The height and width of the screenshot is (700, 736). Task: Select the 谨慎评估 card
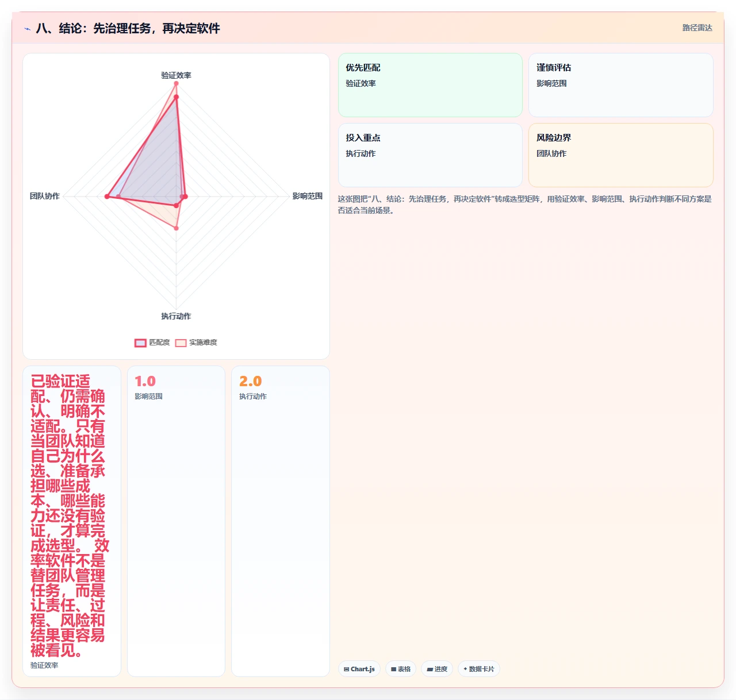coord(621,85)
